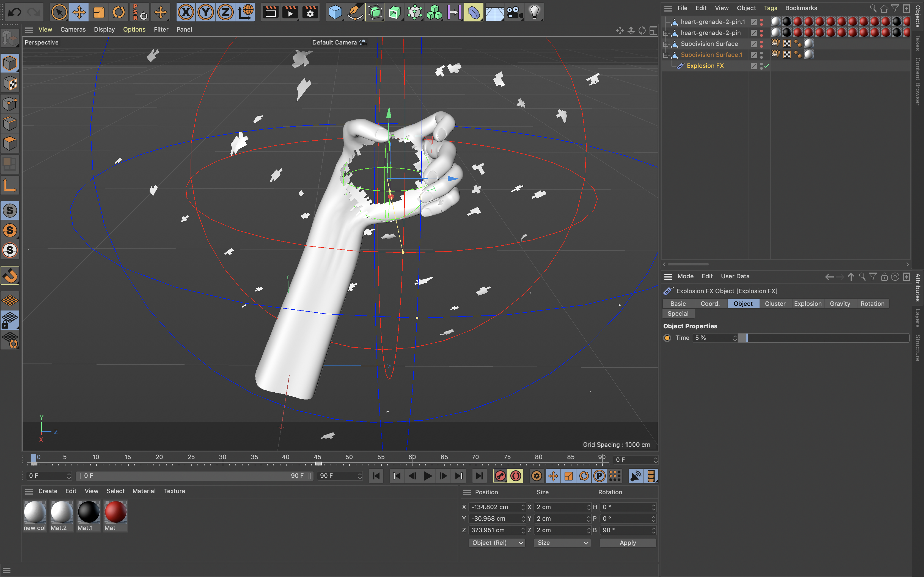Viewport: 924px width, 577px height.
Task: Open the Cameras viewport menu
Action: (73, 29)
